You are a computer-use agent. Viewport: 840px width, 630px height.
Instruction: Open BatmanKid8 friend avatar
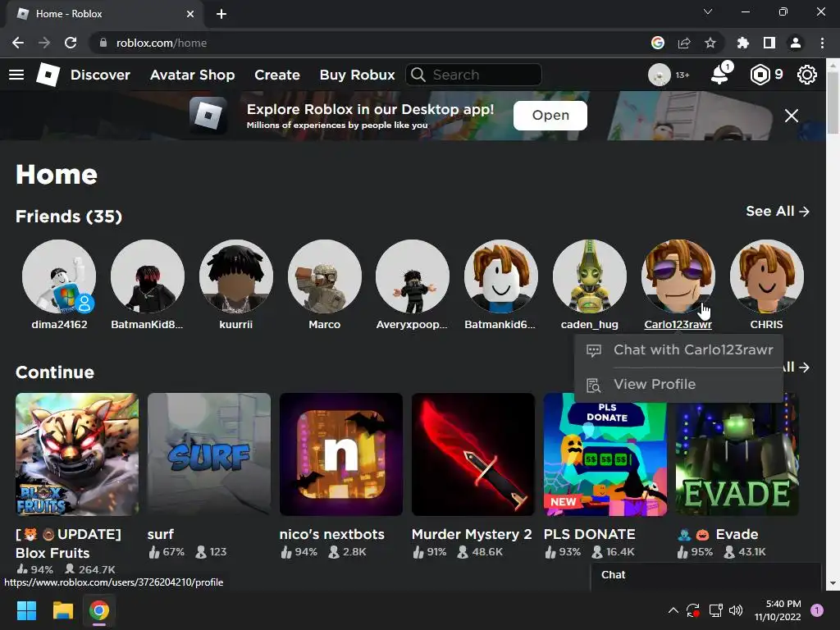tap(148, 276)
